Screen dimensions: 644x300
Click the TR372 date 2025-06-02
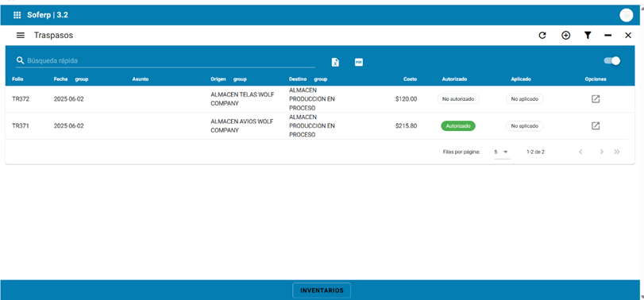[x=68, y=99]
